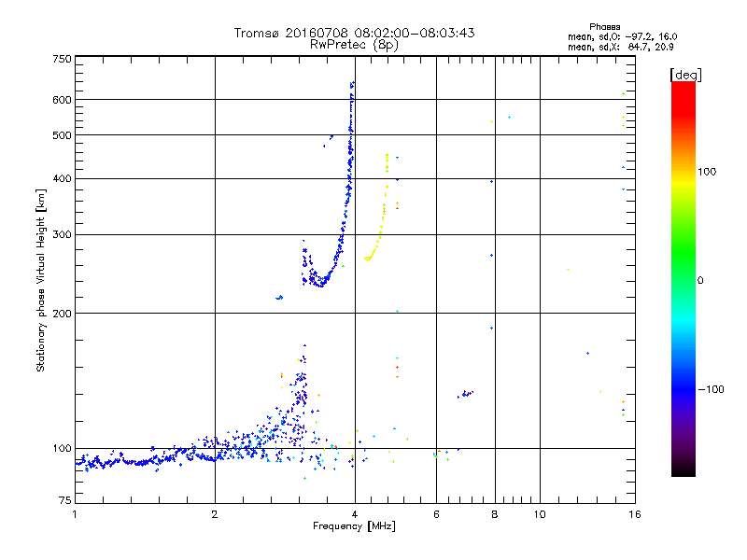
Task: Click the y-axis tick label '75'
Action: (x=65, y=500)
